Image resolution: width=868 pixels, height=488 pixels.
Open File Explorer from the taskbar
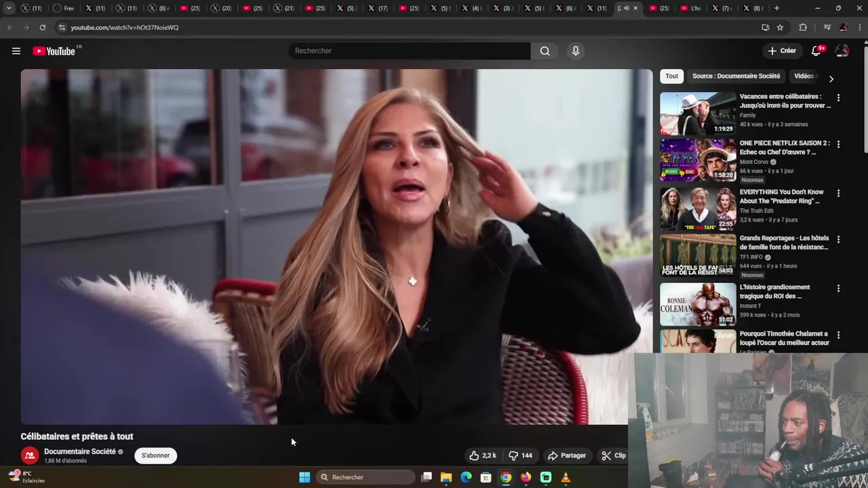(446, 477)
